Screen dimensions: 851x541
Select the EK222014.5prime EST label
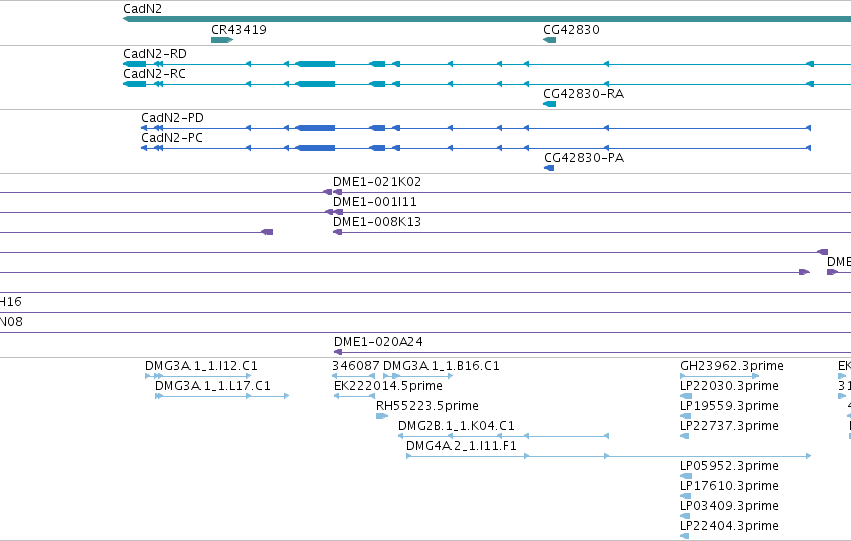pyautogui.click(x=388, y=386)
